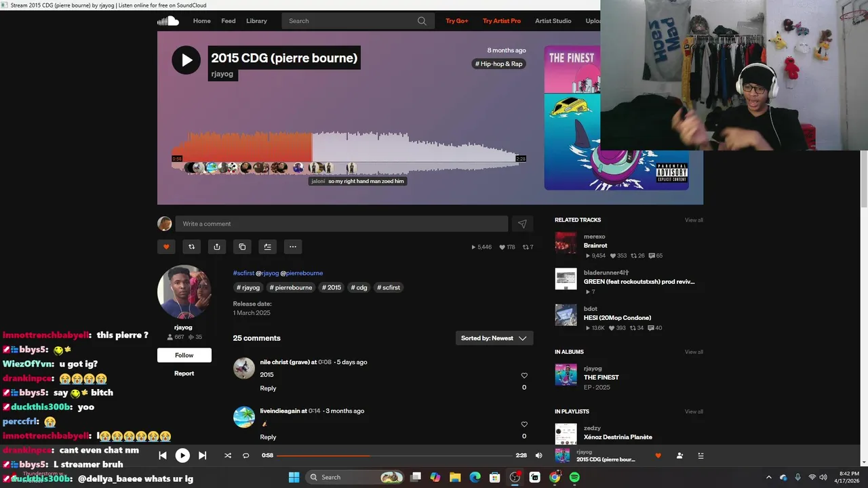Image resolution: width=868 pixels, height=488 pixels.
Task: Click the copy link icon under the comment box
Action: 242,247
